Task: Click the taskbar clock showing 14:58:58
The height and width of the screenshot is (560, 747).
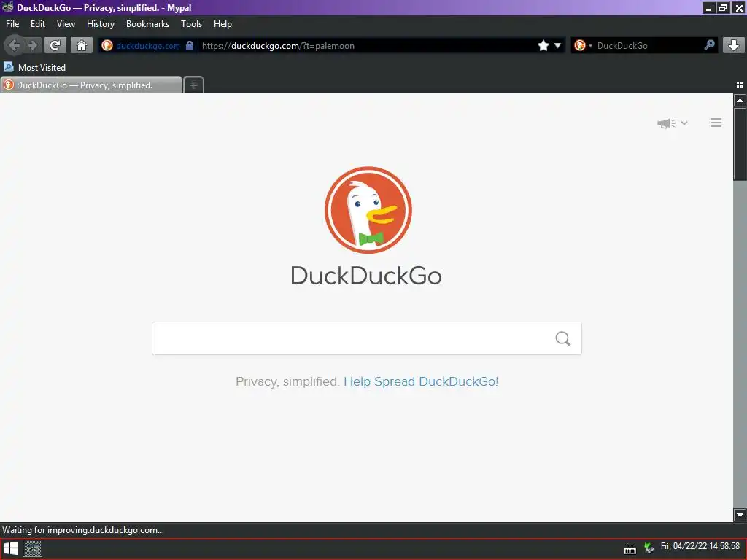Action: [700, 547]
